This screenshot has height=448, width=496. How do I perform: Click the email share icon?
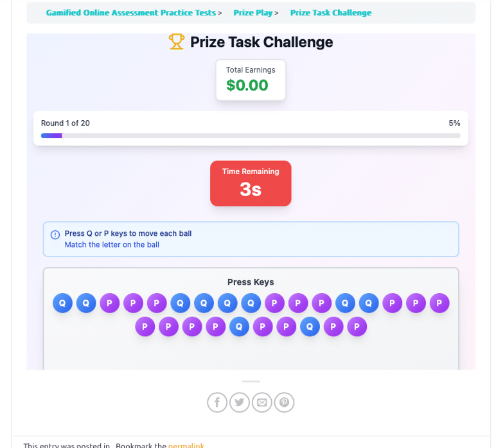[261, 402]
